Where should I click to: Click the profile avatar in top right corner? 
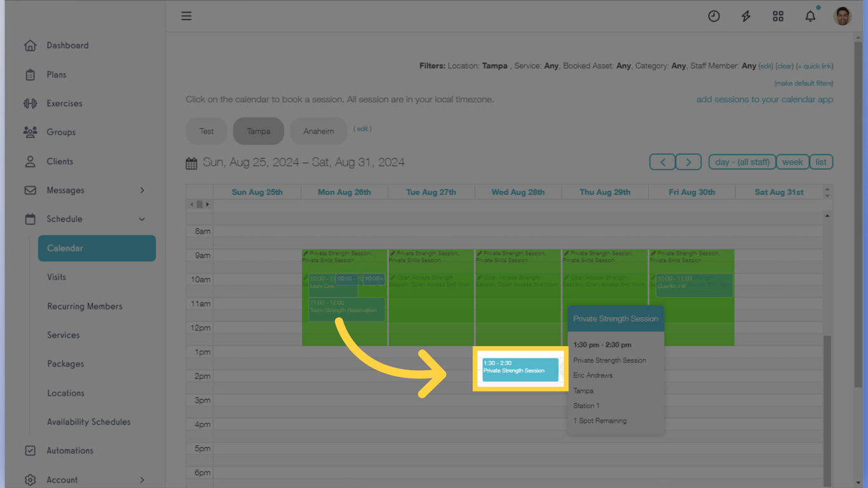(x=842, y=16)
